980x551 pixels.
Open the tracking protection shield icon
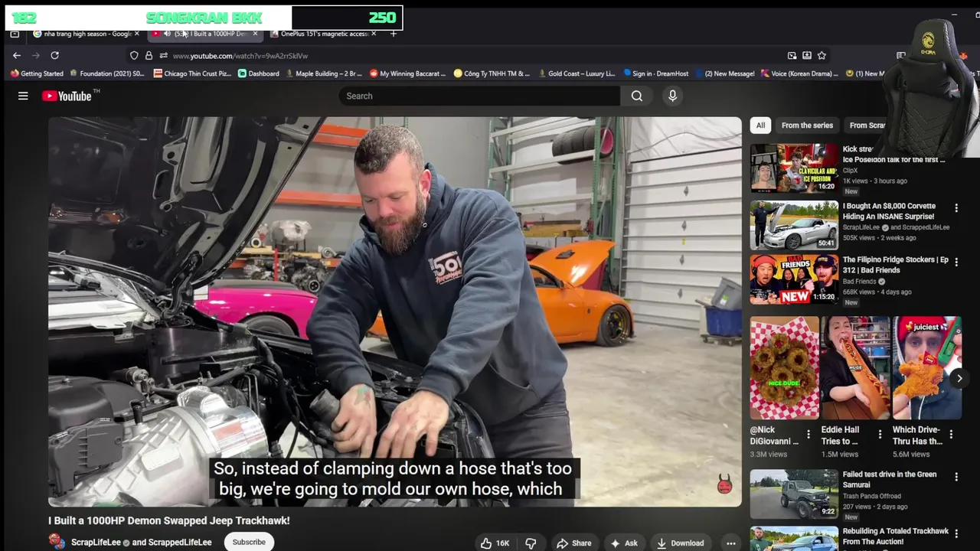[x=134, y=55]
